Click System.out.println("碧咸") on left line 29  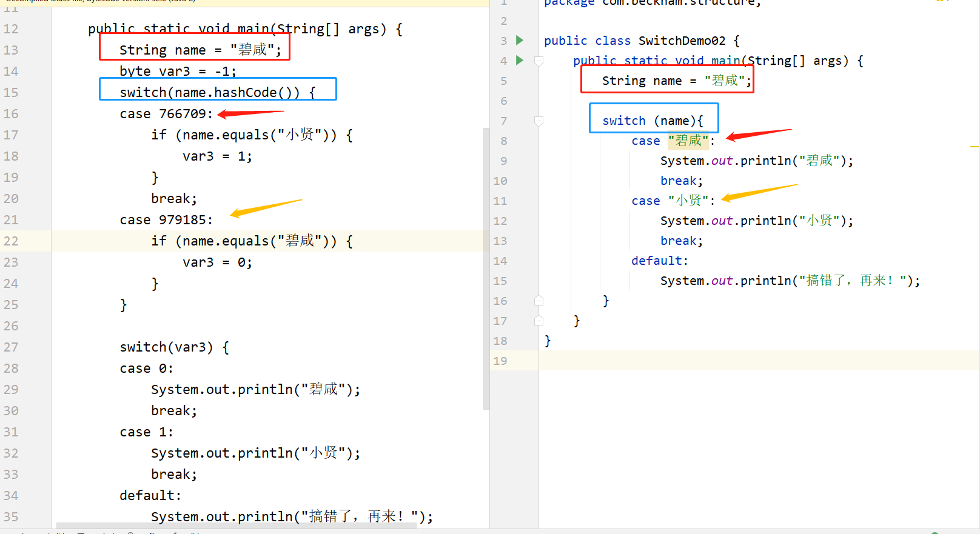[x=256, y=390]
